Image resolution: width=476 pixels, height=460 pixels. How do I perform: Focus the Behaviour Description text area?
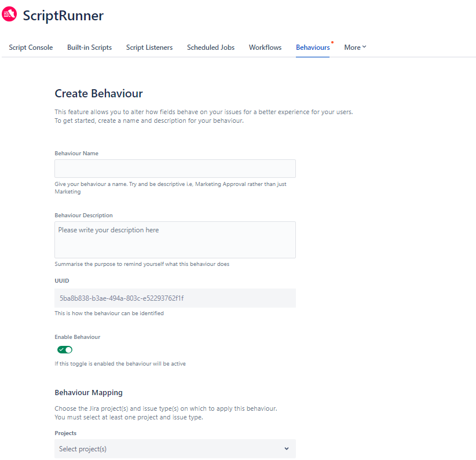click(x=175, y=240)
